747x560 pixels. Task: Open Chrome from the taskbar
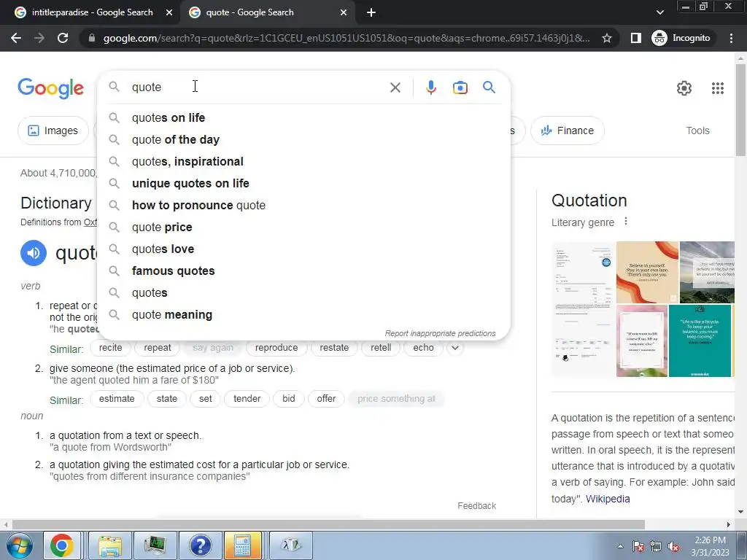pyautogui.click(x=61, y=545)
